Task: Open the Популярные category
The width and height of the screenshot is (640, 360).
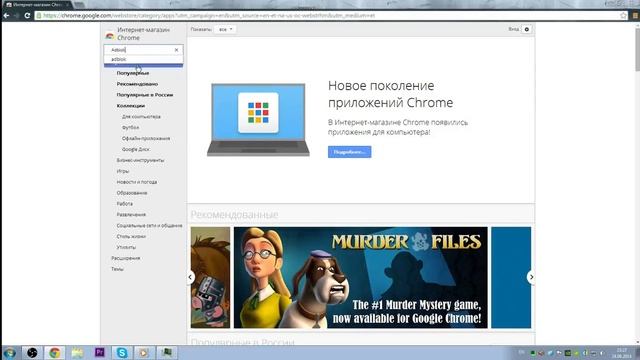Action: (133, 73)
